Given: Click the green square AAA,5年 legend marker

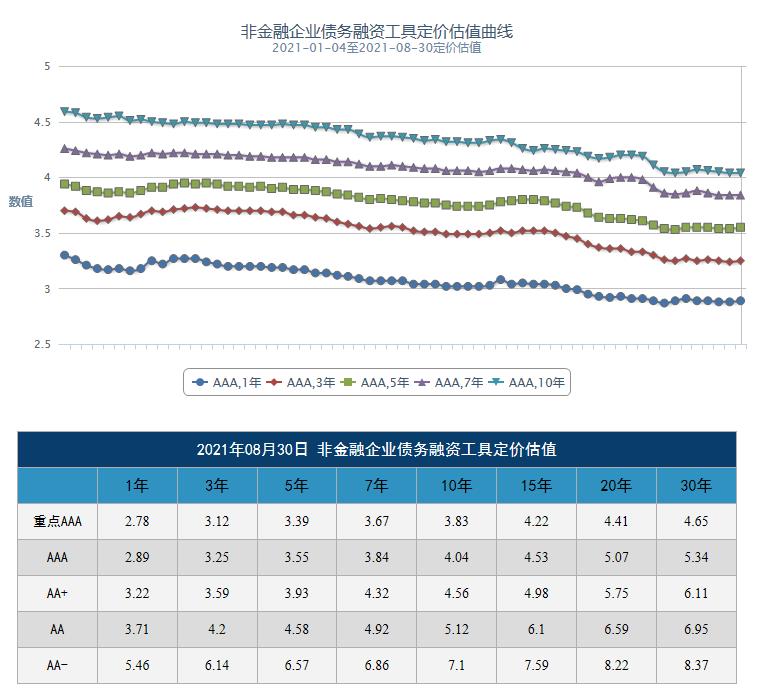Looking at the screenshot, I should [348, 382].
